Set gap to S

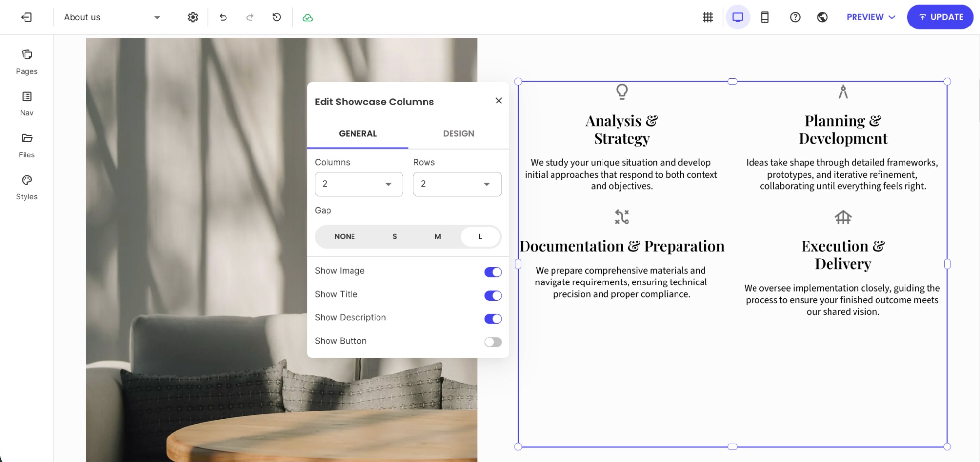coord(394,236)
